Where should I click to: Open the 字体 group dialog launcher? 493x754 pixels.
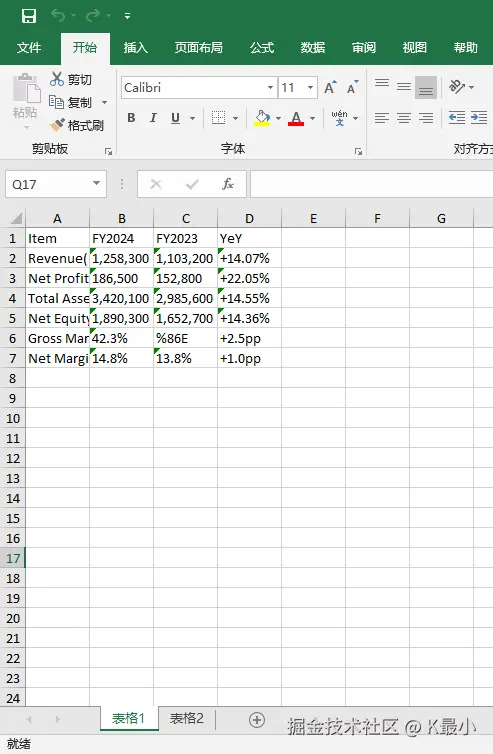pos(358,151)
